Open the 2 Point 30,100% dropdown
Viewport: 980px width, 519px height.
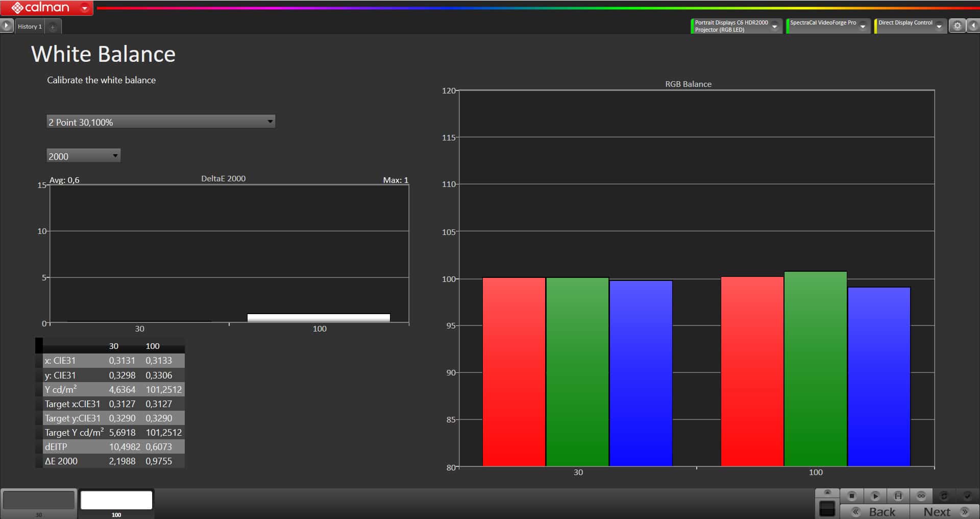pyautogui.click(x=161, y=122)
